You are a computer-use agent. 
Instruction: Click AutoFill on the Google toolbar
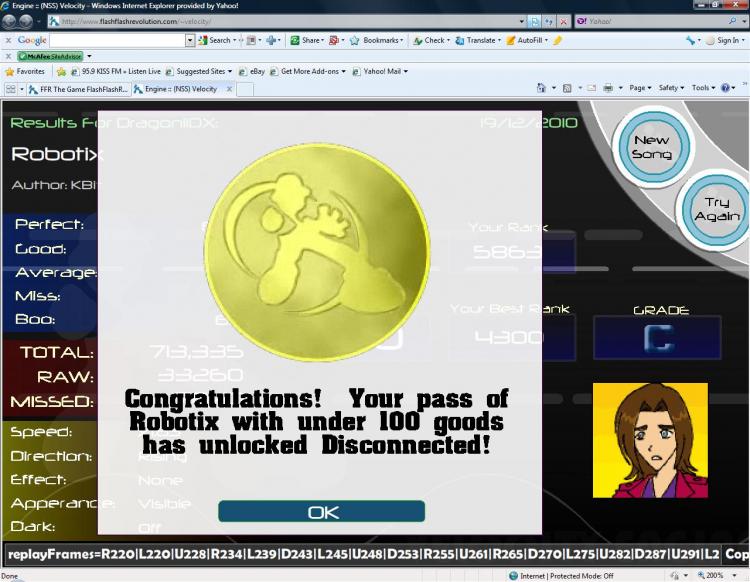[x=525, y=41]
